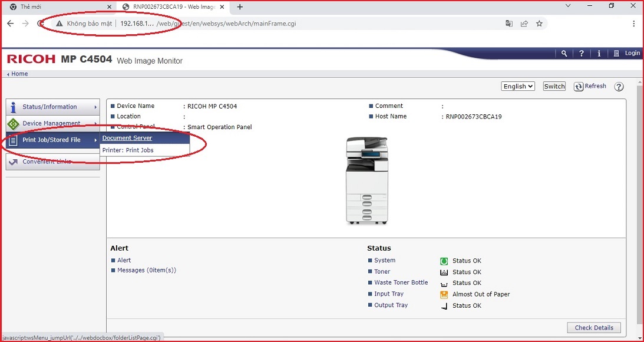Open a new browser tab with plus
This screenshot has width=644, height=342.
pyautogui.click(x=240, y=7)
